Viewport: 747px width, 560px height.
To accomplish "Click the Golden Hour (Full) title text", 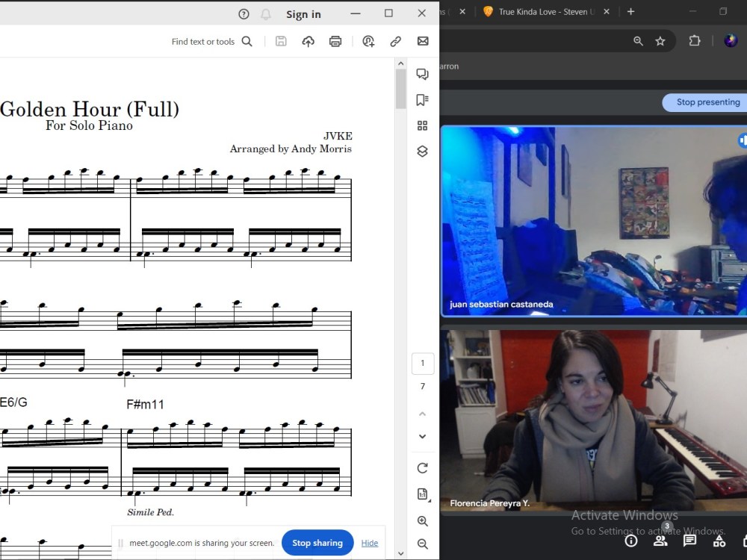I will coord(90,110).
